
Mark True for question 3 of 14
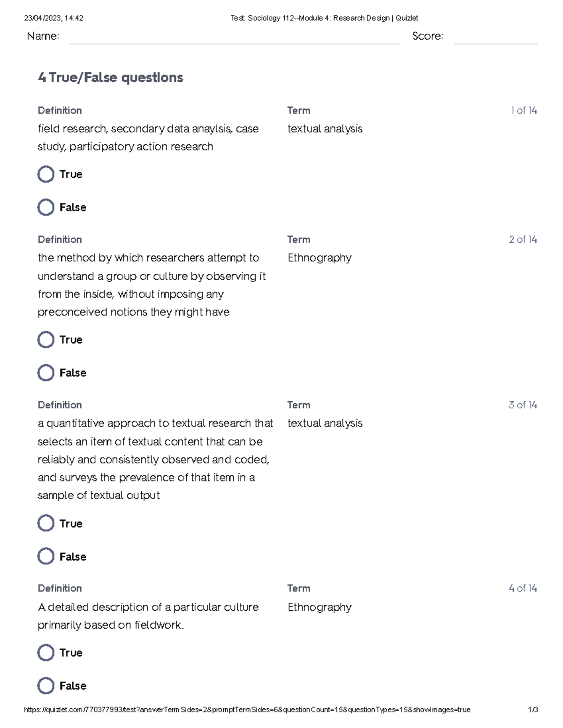[x=46, y=524]
